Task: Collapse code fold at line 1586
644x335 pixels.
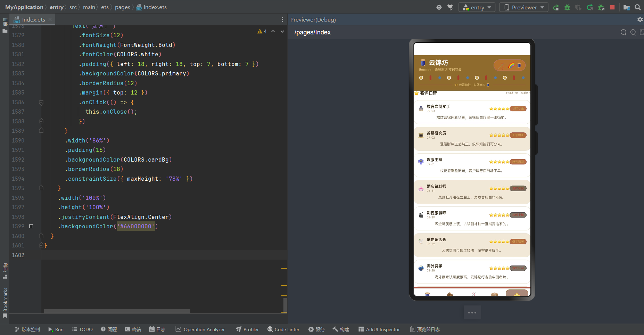Action: [41, 103]
